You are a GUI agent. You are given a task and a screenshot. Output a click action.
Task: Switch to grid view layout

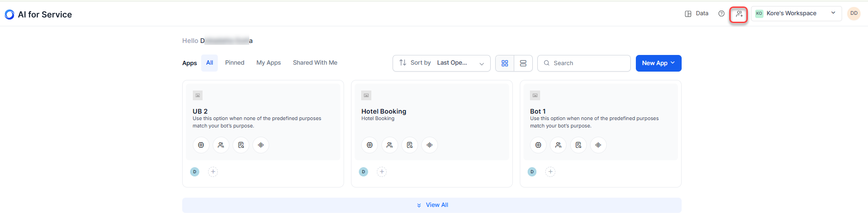coord(505,63)
